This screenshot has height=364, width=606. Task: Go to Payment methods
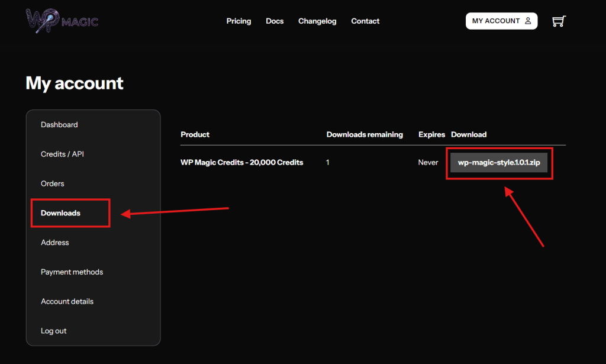click(x=72, y=272)
